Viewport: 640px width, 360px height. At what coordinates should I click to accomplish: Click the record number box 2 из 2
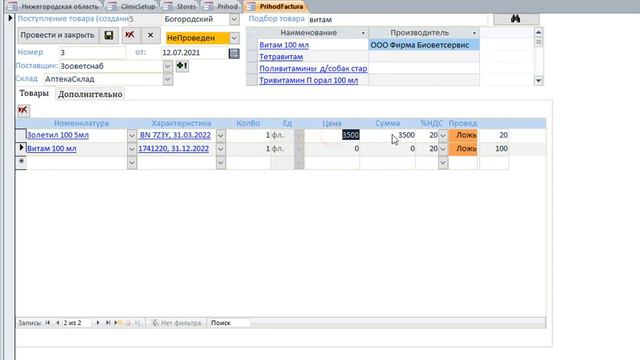[77, 323]
